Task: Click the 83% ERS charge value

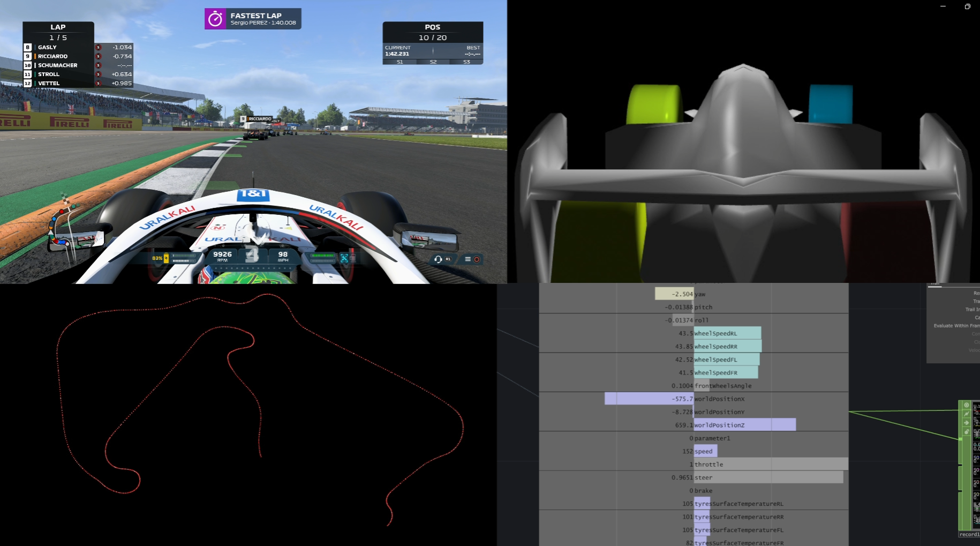Action: tap(157, 258)
